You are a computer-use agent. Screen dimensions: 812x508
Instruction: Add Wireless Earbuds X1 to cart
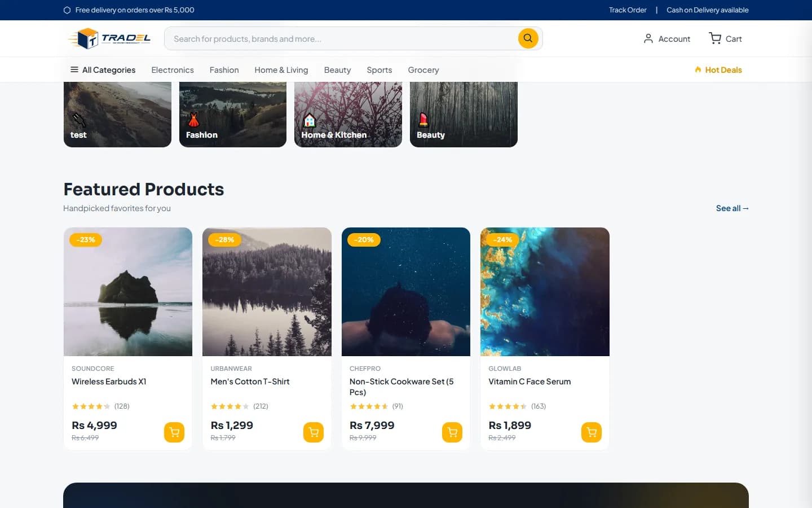(174, 432)
